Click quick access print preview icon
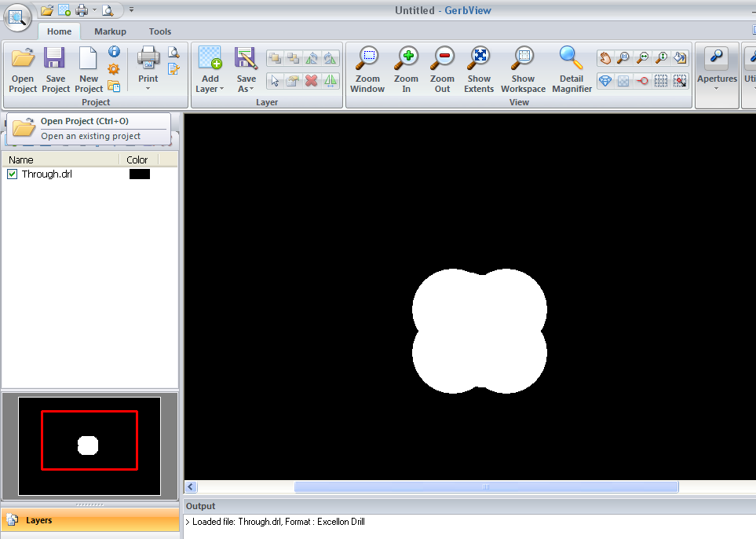 [108, 9]
